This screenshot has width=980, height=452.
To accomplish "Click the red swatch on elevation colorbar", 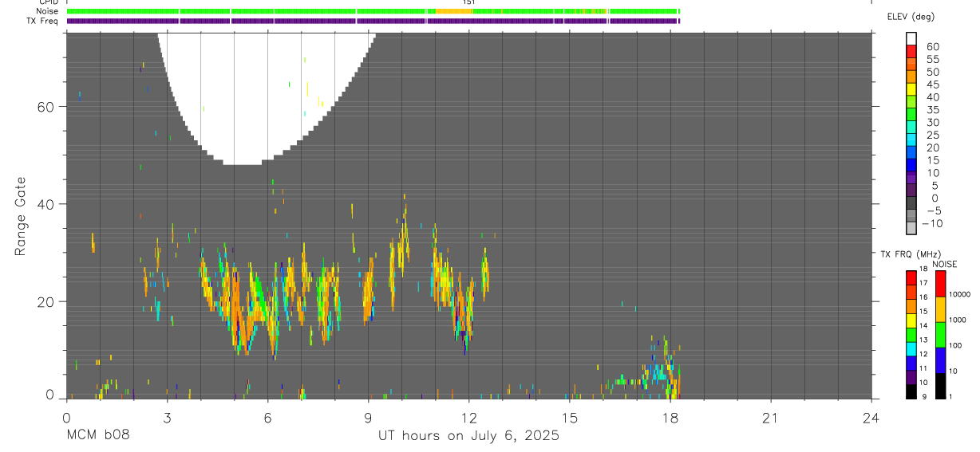I will pos(911,52).
